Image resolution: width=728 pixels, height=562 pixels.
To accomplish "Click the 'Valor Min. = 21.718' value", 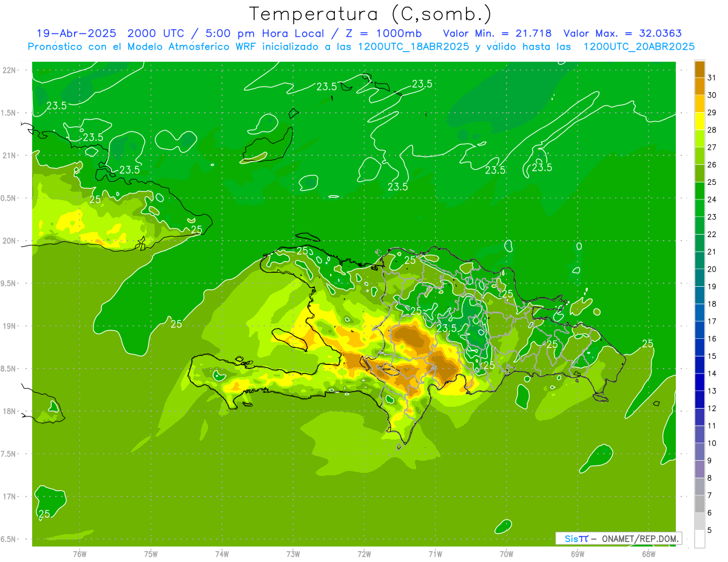I will click(497, 33).
